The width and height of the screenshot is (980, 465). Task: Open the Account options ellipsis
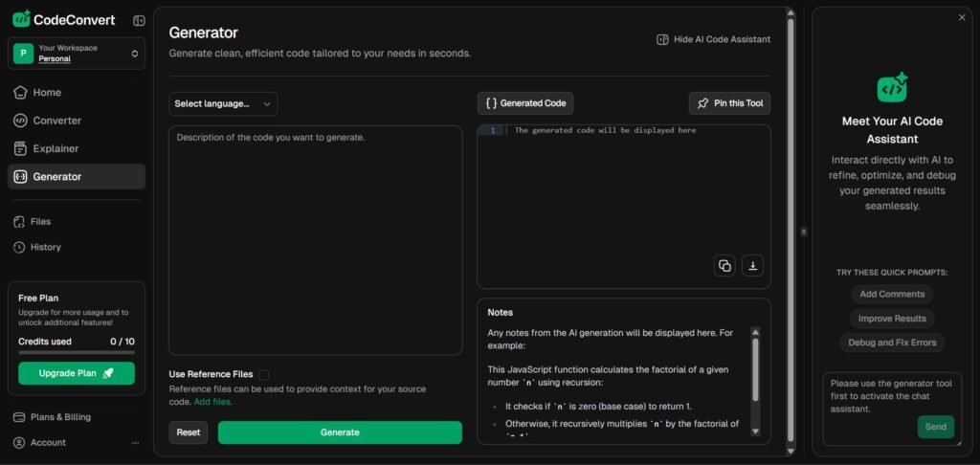pyautogui.click(x=135, y=443)
